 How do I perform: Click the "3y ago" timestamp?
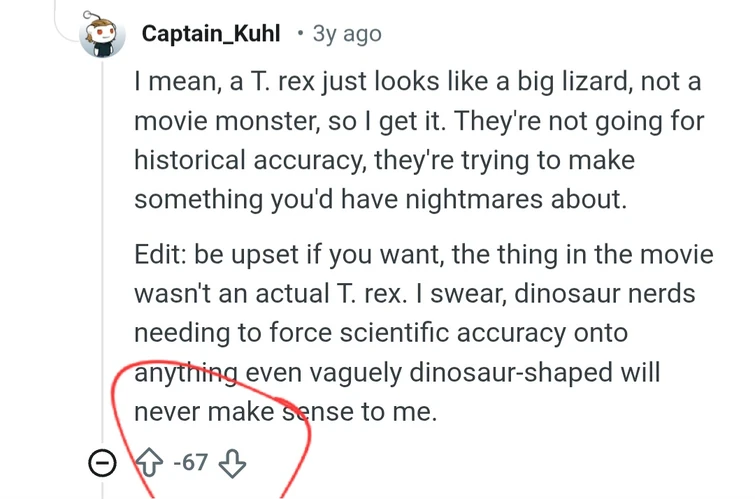pyautogui.click(x=347, y=34)
